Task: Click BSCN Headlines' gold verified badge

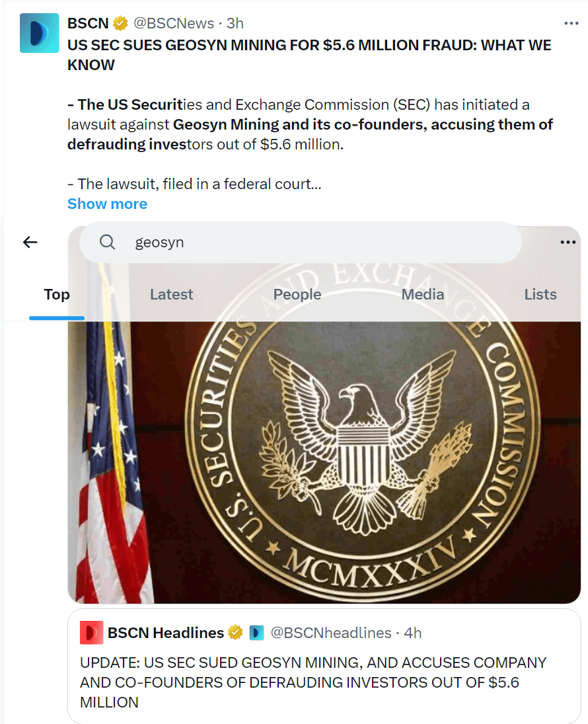Action: point(235,633)
